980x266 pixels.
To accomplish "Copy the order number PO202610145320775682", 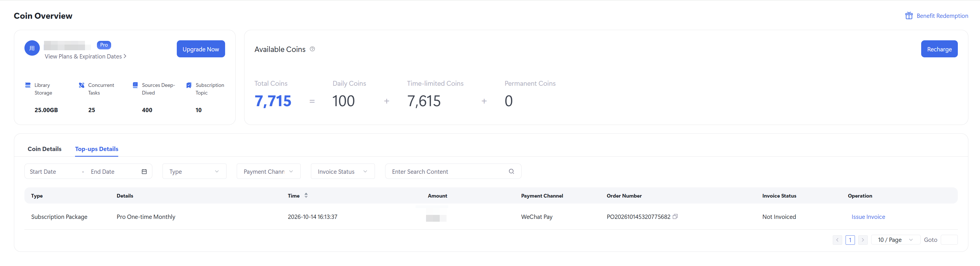I will point(675,217).
